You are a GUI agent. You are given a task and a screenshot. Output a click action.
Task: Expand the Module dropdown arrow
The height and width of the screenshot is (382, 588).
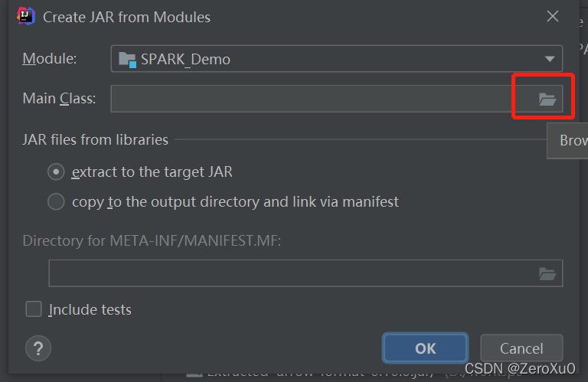550,59
